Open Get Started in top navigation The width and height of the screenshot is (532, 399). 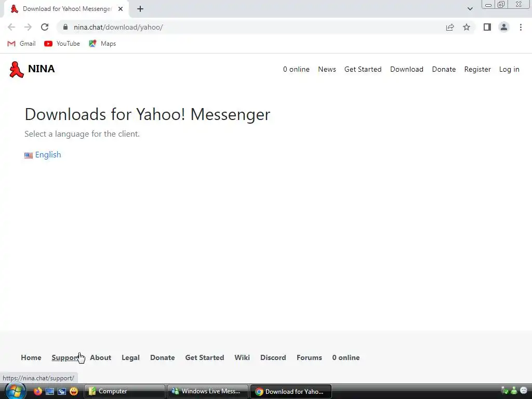tap(363, 69)
